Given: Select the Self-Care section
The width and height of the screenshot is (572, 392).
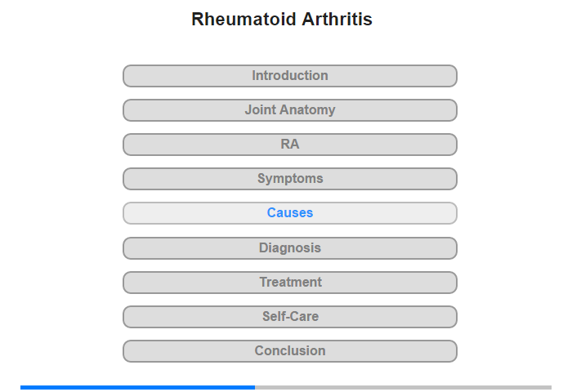Looking at the screenshot, I should [290, 317].
